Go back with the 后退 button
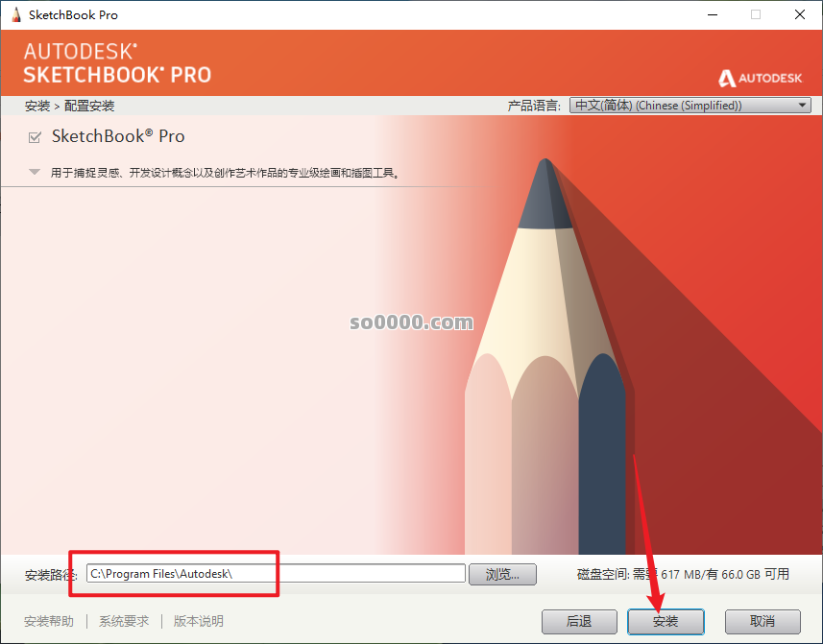The height and width of the screenshot is (644, 823). click(x=579, y=622)
